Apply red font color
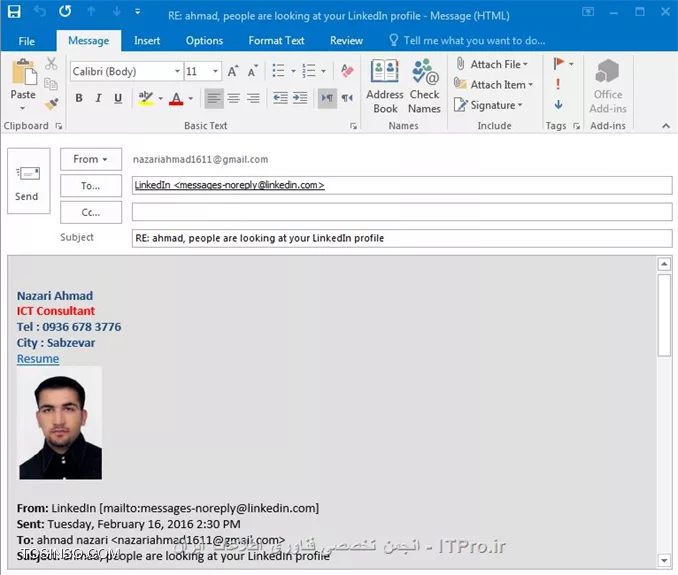The width and height of the screenshot is (678, 575). click(x=176, y=99)
